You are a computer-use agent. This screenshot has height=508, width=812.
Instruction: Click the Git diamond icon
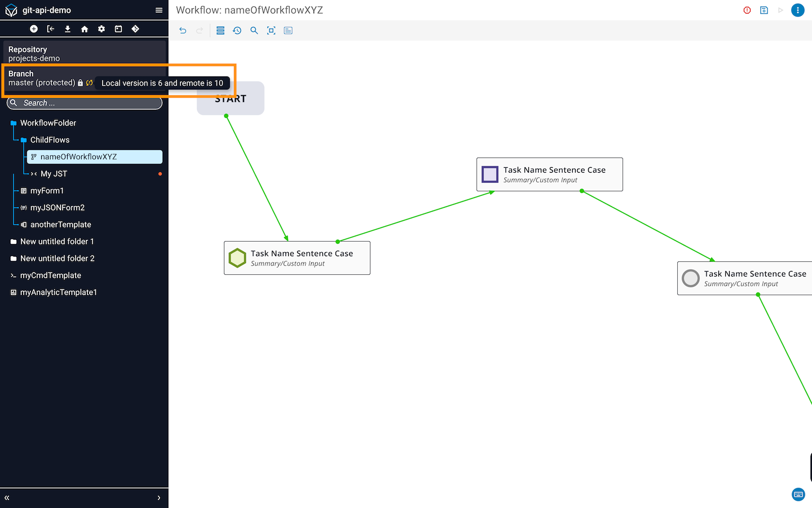tap(135, 29)
